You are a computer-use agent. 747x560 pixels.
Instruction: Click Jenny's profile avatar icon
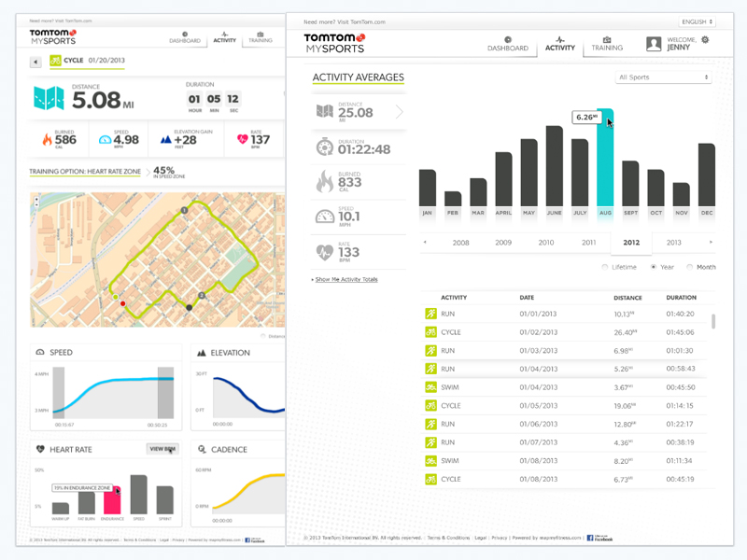pos(654,44)
